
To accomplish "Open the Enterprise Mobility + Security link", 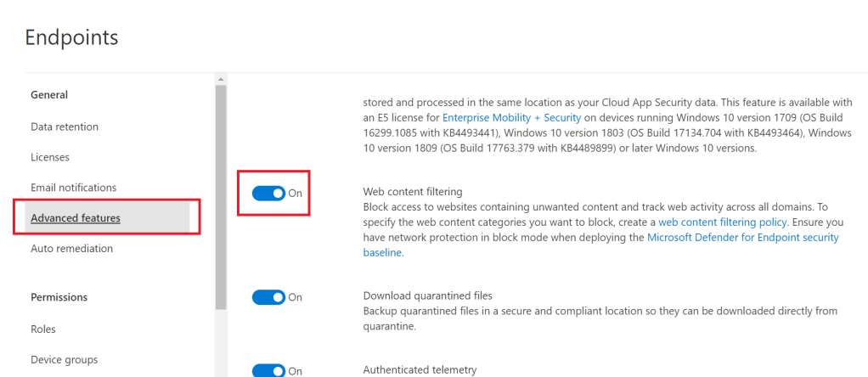I will (x=511, y=117).
